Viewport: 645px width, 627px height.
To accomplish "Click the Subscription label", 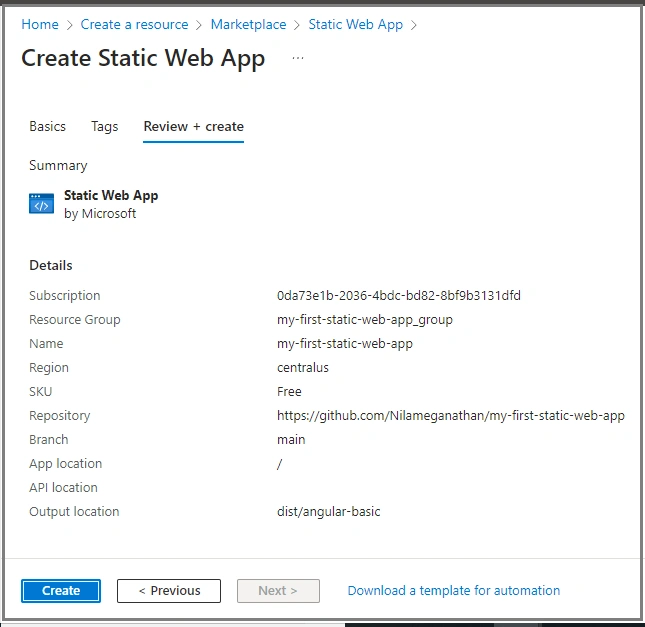I will [65, 295].
